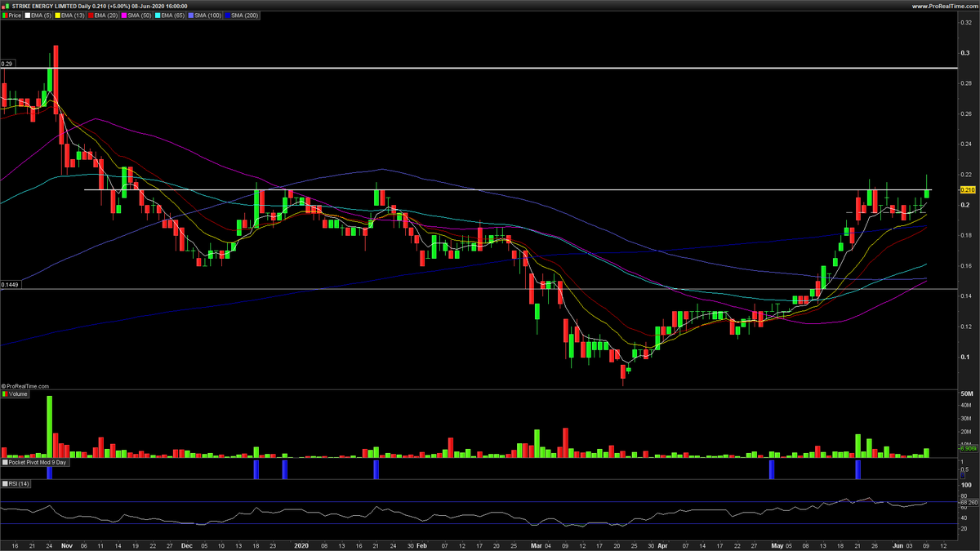The width and height of the screenshot is (980, 551).
Task: Click the 0.210 current price tag
Action: (967, 190)
